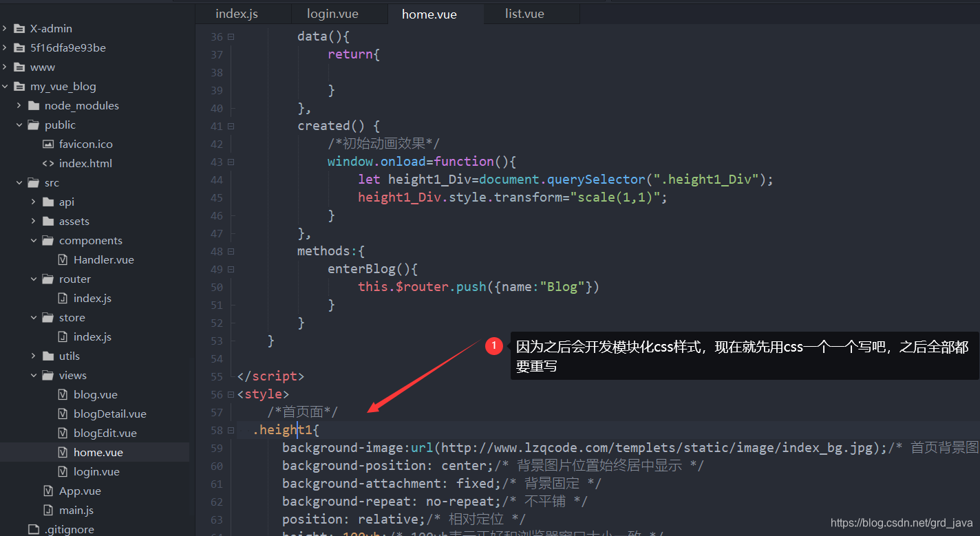Fold the data() block at line 36
Screen dimensions: 980x536
231,37
